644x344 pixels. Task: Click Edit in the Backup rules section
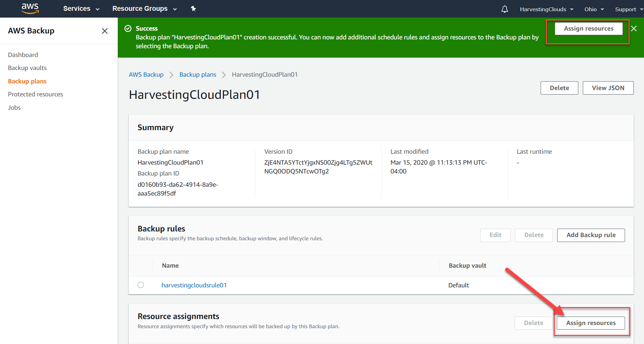pyautogui.click(x=495, y=235)
